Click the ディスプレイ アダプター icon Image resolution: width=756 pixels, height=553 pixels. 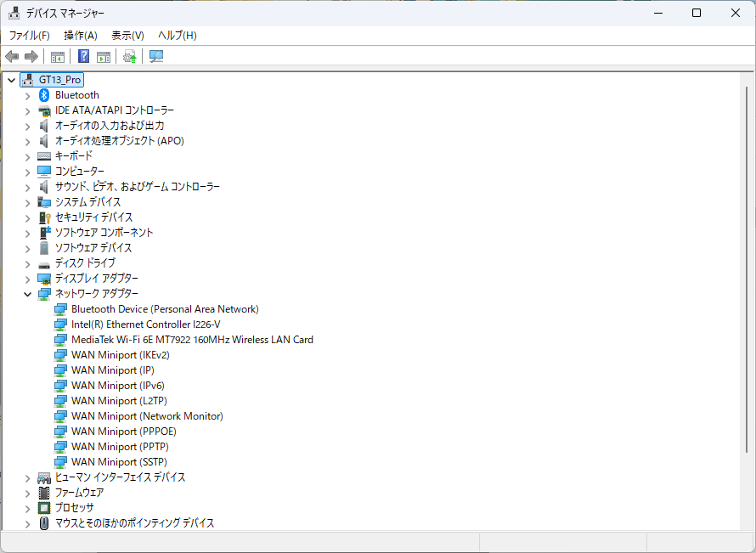[x=44, y=279]
